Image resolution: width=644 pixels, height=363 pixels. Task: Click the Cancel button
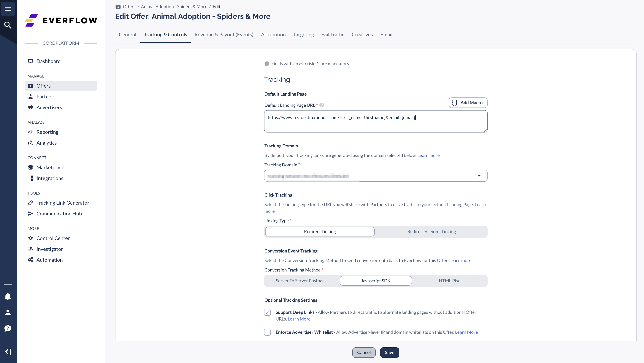click(x=364, y=352)
